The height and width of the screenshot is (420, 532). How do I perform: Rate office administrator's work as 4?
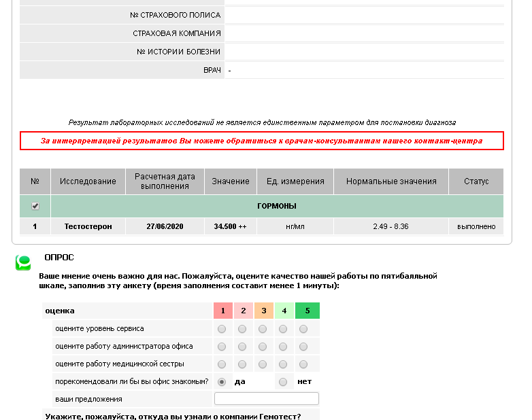283,347
